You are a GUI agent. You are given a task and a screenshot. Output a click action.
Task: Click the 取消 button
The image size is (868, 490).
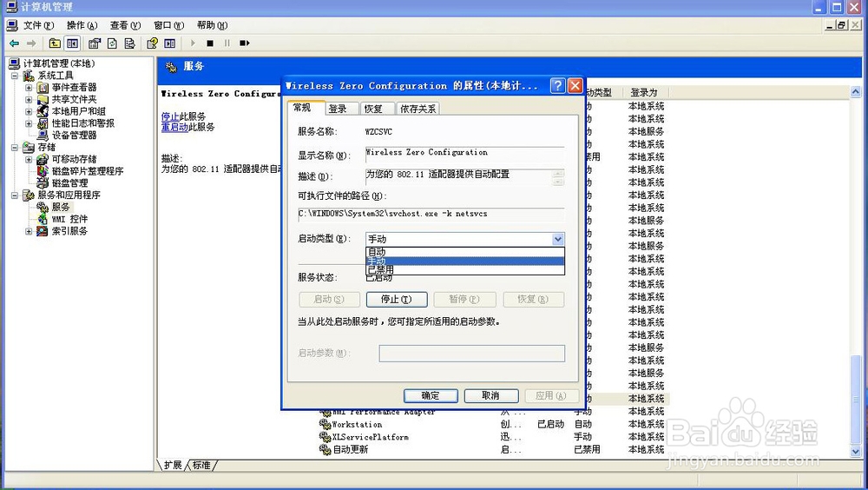pos(491,396)
